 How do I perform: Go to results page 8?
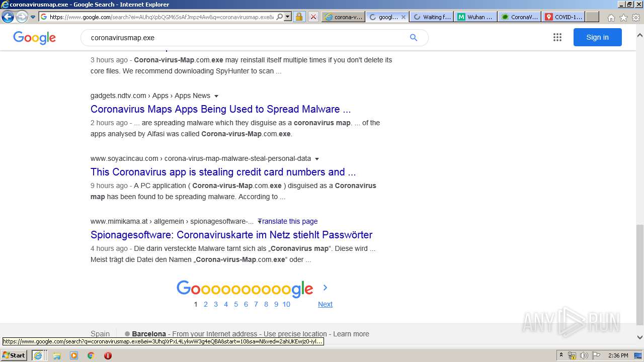click(266, 304)
